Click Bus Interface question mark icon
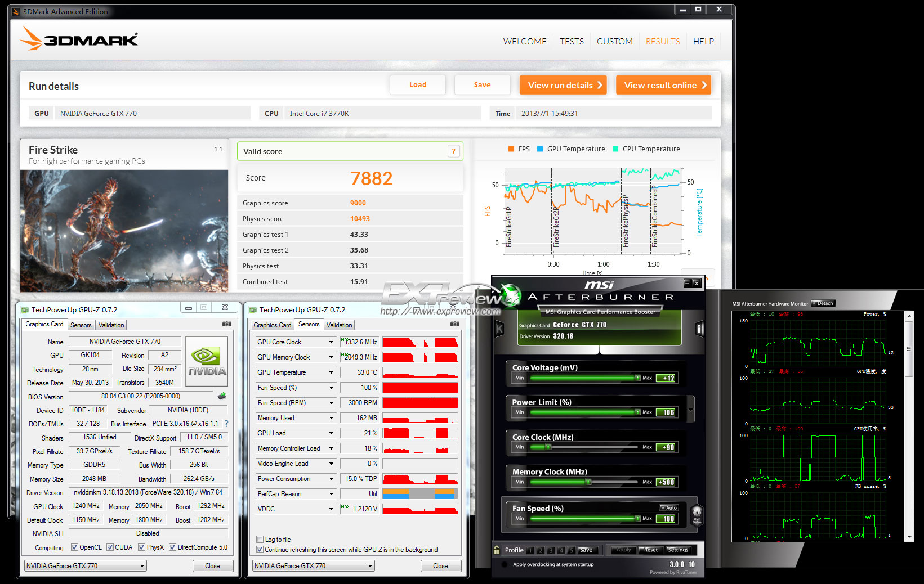 [x=226, y=424]
